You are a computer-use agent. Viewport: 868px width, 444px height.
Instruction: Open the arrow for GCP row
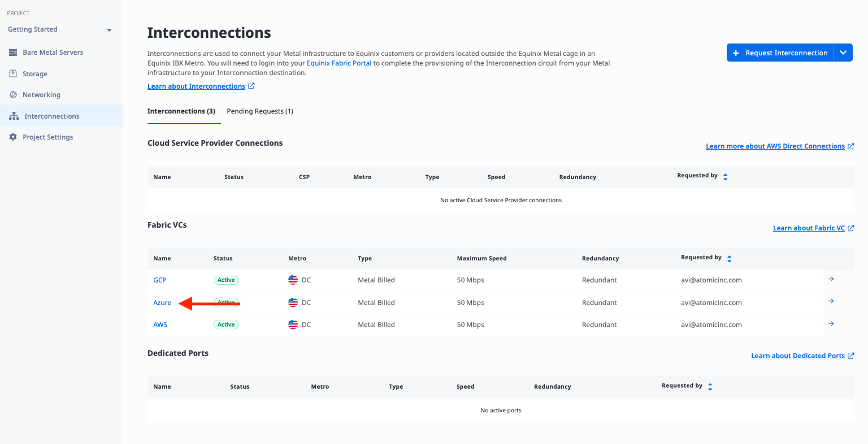[831, 279]
